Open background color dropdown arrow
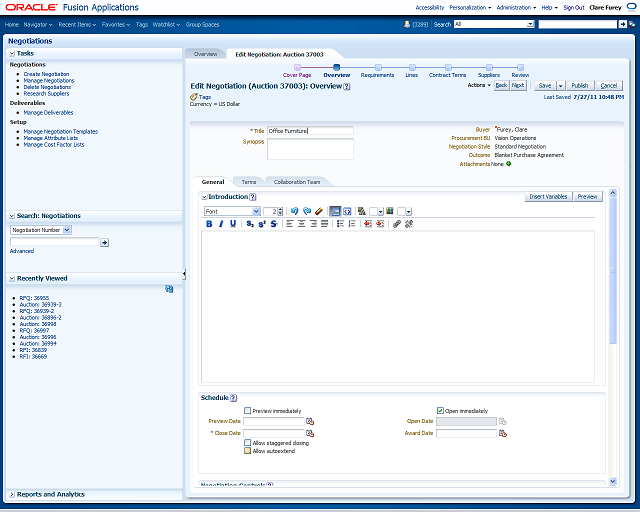Image resolution: width=640 pixels, height=512 pixels. [x=409, y=211]
